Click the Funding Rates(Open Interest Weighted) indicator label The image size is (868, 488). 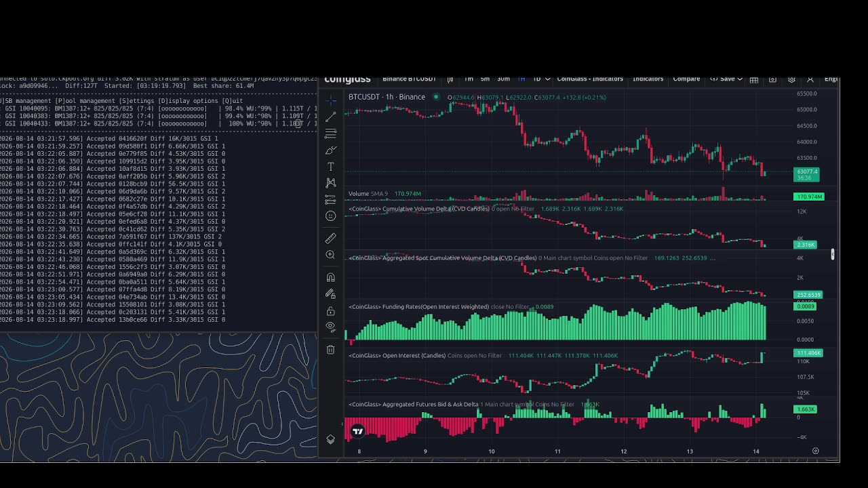[418, 307]
